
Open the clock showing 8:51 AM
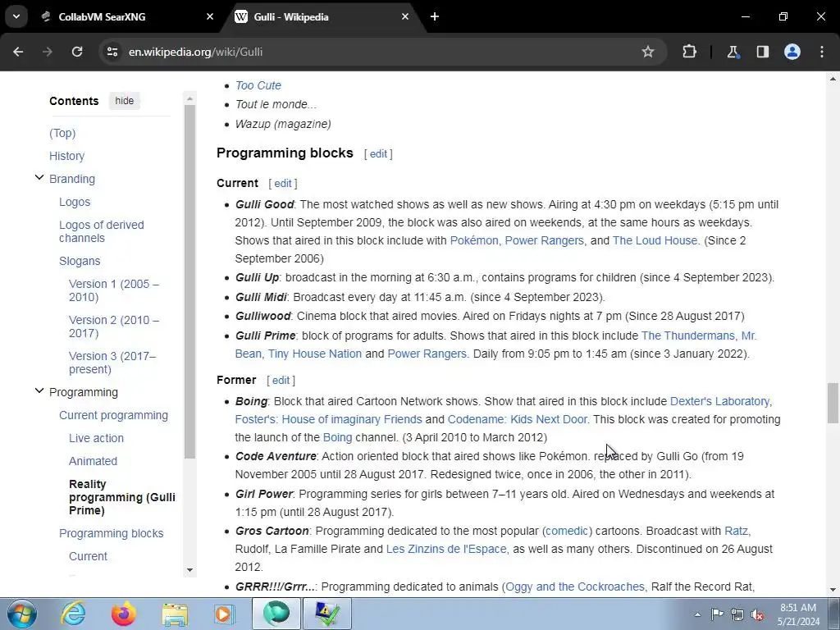(799, 614)
